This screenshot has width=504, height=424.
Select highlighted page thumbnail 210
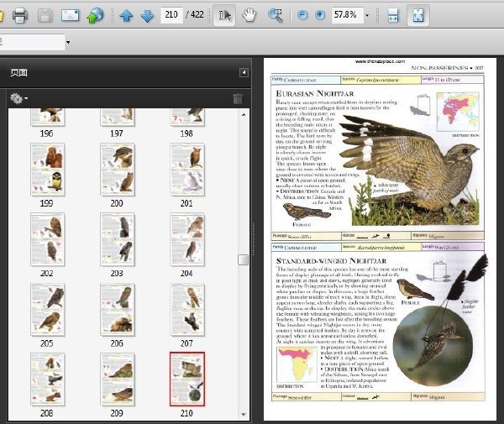point(187,380)
